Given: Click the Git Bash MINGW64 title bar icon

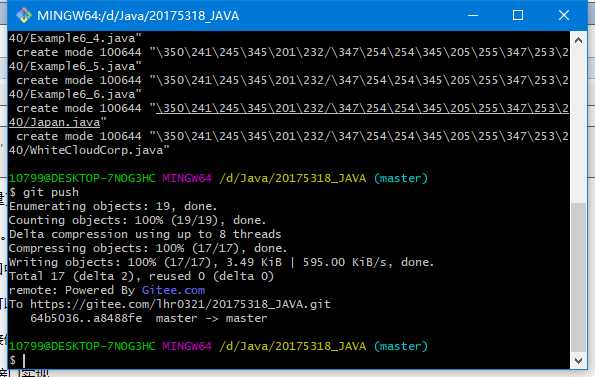Looking at the screenshot, I should pos(24,15).
